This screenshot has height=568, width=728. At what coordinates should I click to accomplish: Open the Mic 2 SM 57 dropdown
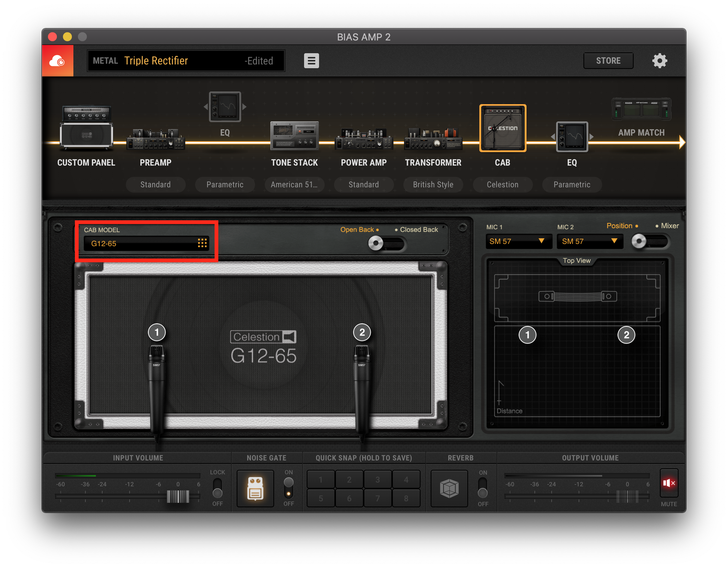click(590, 241)
